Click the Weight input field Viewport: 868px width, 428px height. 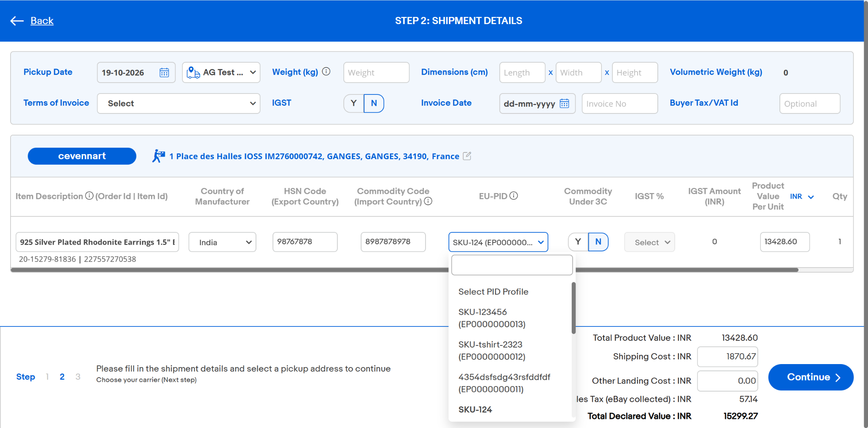click(376, 72)
